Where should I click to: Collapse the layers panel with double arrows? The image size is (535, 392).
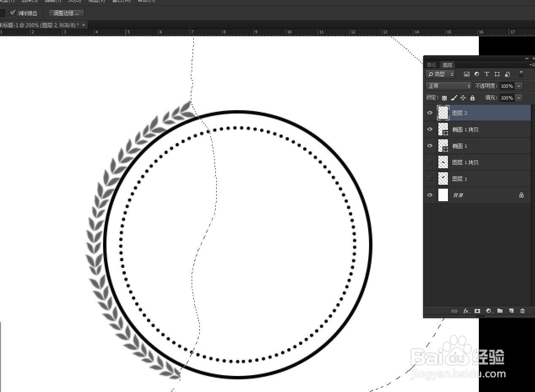527,58
